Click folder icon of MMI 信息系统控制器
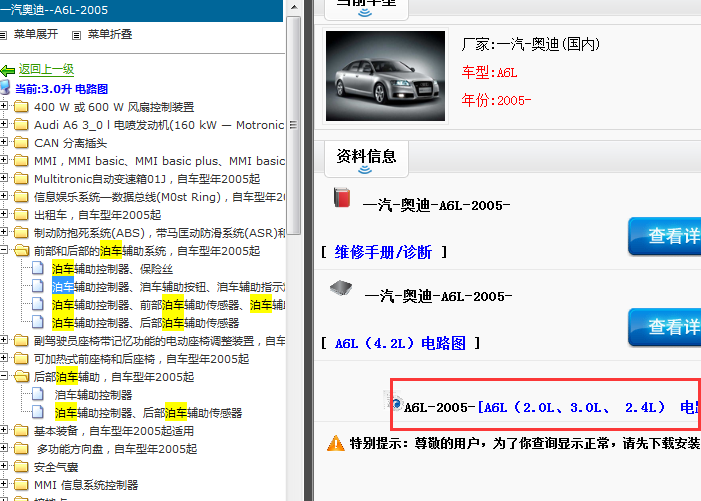 (x=21, y=484)
